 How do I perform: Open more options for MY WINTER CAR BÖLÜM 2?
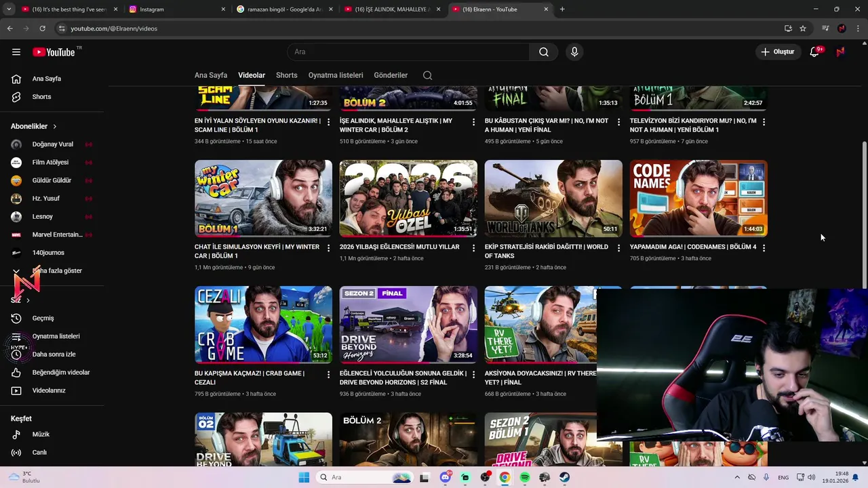pyautogui.click(x=474, y=122)
